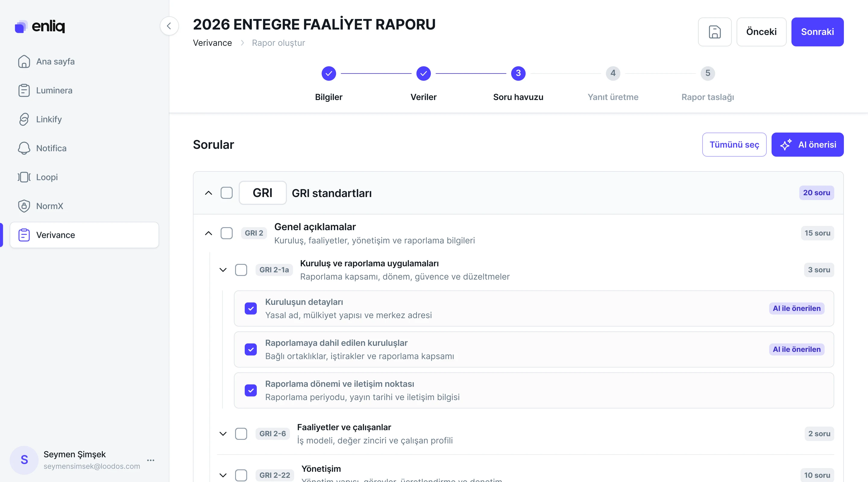
Task: Open user options three-dot menu
Action: tap(151, 460)
